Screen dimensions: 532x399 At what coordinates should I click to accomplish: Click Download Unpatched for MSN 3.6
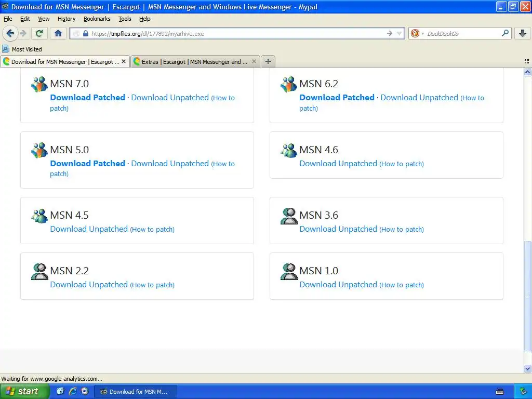(x=338, y=229)
